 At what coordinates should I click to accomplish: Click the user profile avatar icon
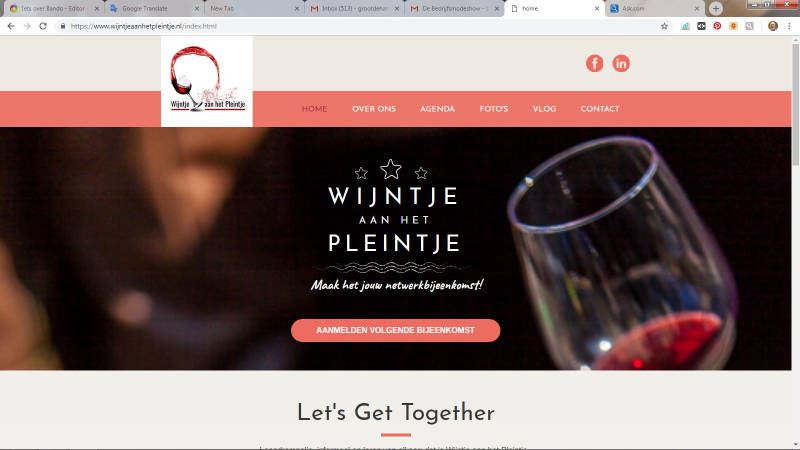click(x=773, y=26)
